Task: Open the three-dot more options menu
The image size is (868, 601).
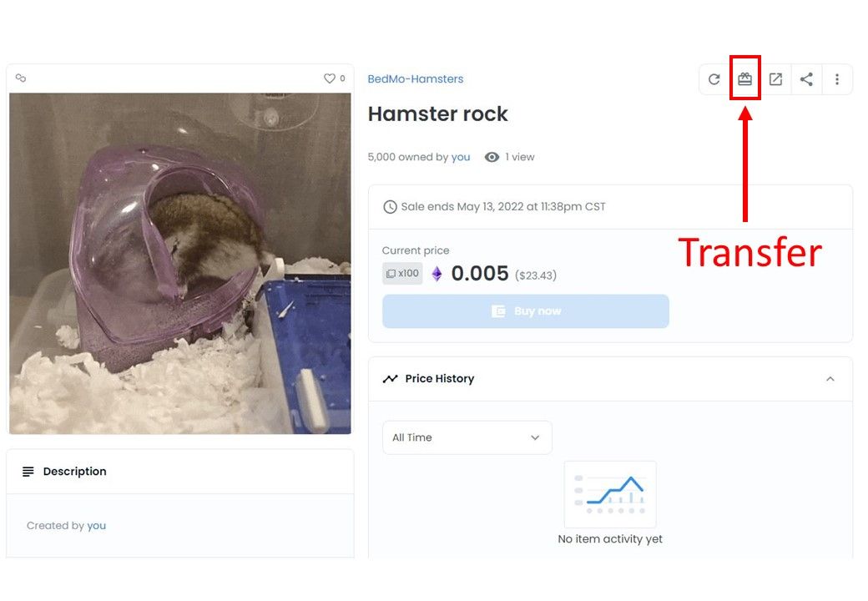Action: pos(837,79)
